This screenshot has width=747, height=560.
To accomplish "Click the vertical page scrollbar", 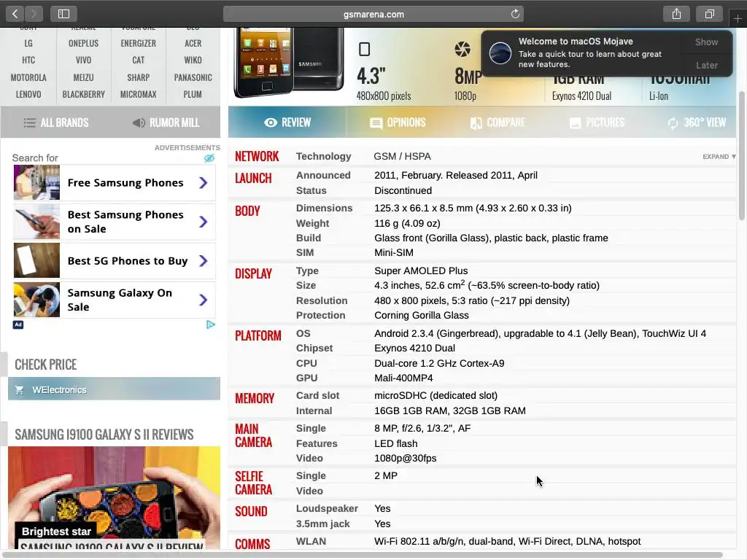I will point(742,155).
